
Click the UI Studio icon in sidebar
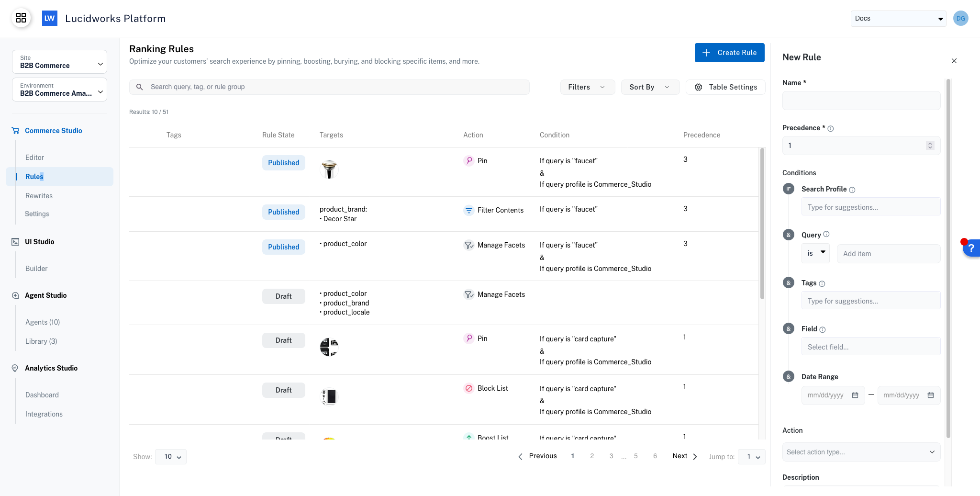pos(15,242)
